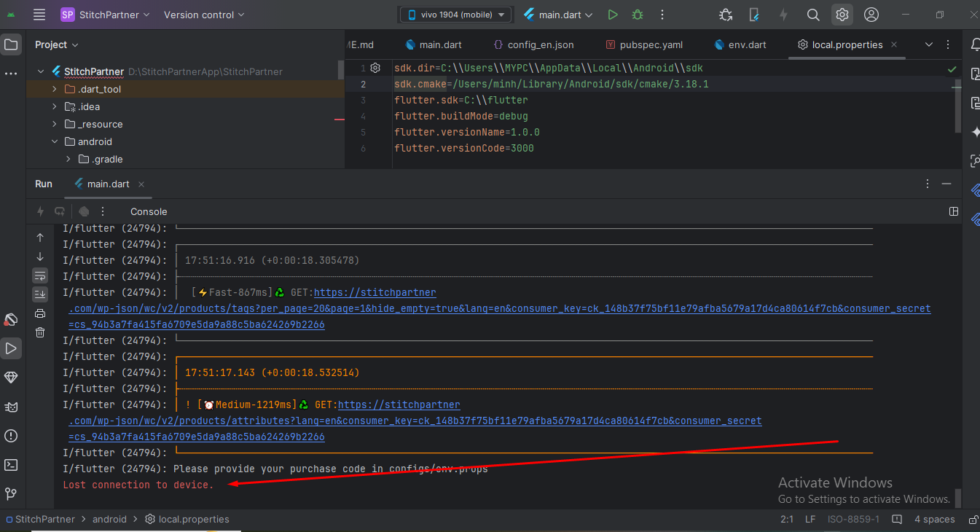Open the main.dart run configuration dropdown
This screenshot has width=980, height=532.
(559, 15)
